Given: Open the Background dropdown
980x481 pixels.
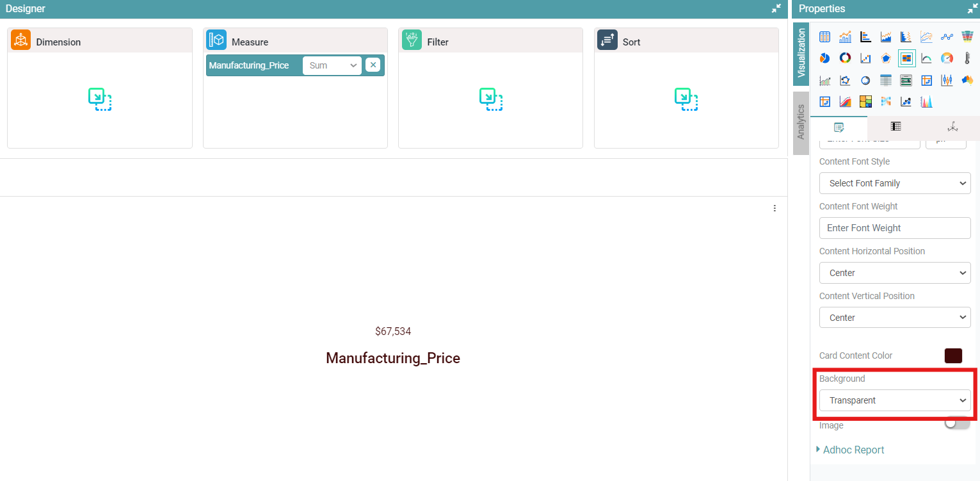Looking at the screenshot, I should tap(894, 400).
